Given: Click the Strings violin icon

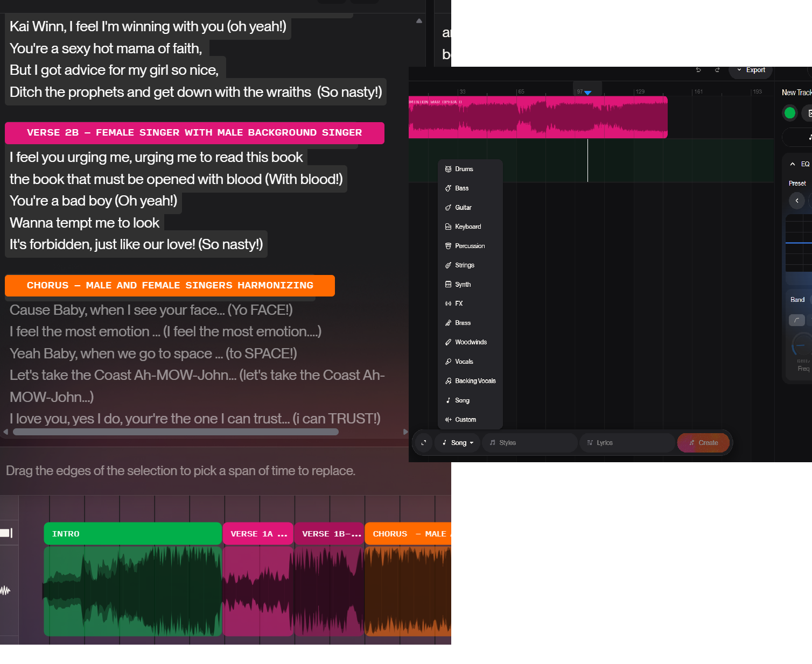Looking at the screenshot, I should tap(448, 265).
